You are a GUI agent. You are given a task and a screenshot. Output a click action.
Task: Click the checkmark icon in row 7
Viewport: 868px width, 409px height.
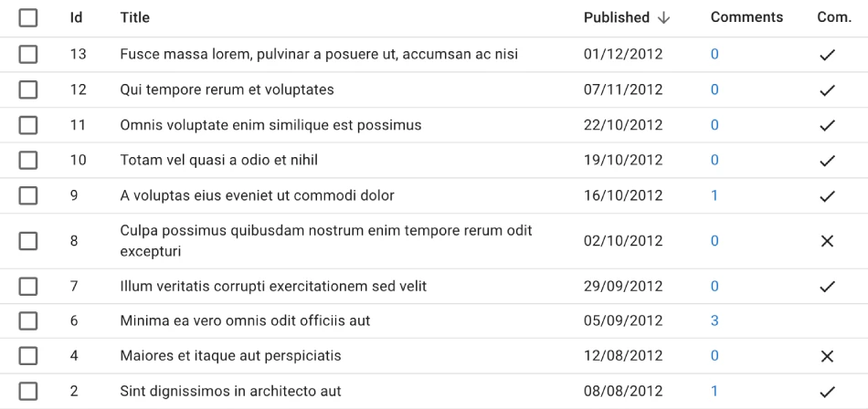point(827,287)
